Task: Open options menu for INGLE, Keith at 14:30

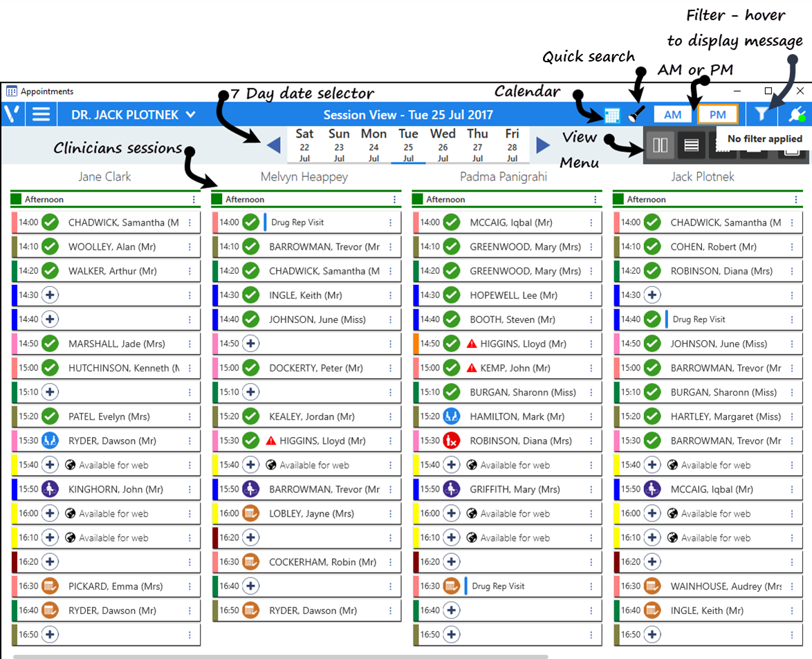Action: (x=391, y=295)
